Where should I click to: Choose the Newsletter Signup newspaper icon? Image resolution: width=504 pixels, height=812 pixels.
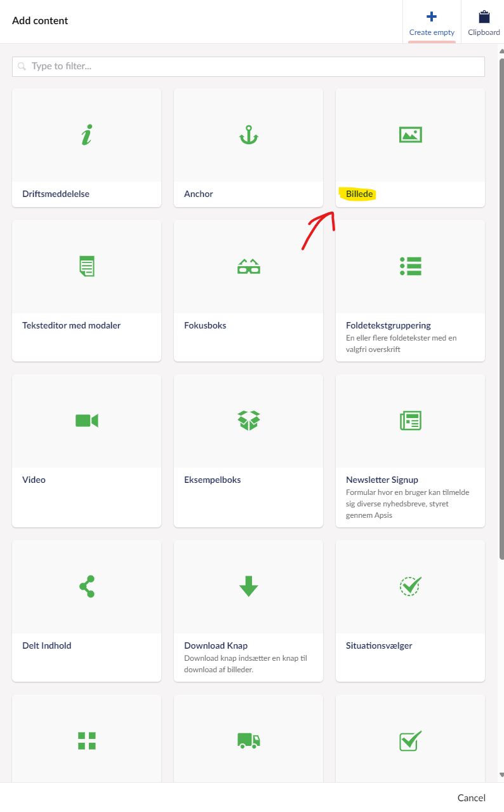point(410,421)
